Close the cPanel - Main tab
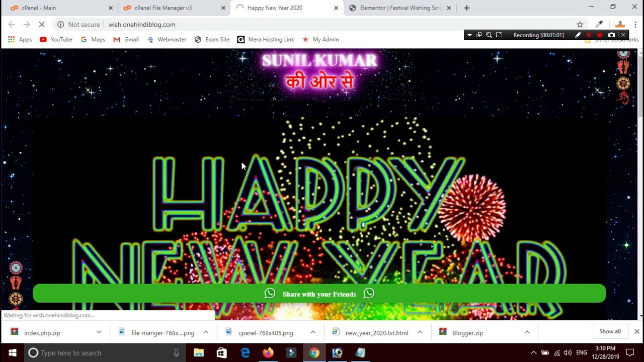Screen dimensions: 644x362 point(111,8)
